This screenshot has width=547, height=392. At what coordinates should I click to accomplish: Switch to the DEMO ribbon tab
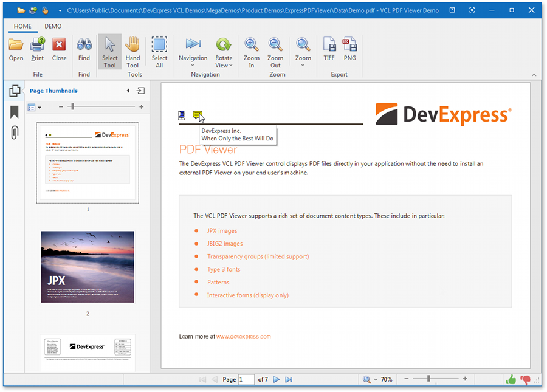coord(53,26)
